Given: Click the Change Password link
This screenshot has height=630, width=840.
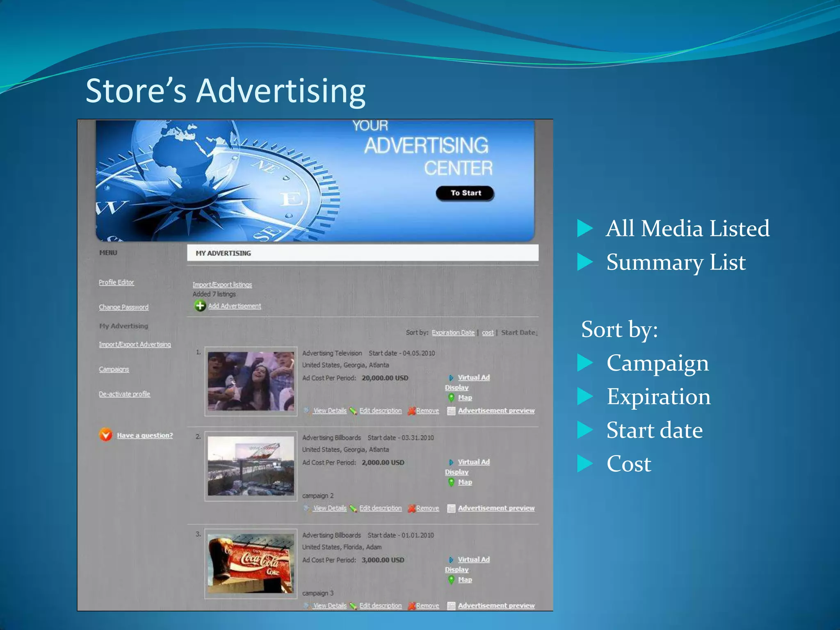Looking at the screenshot, I should point(123,307).
